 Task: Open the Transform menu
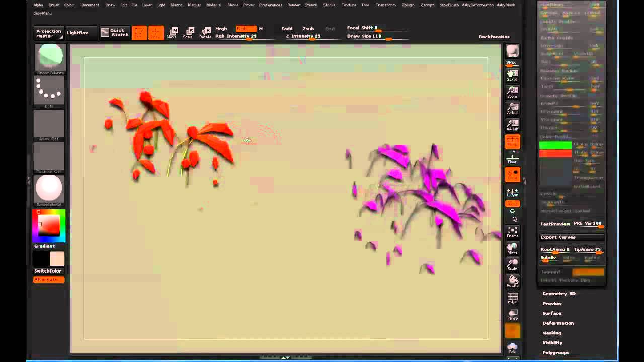(x=385, y=5)
